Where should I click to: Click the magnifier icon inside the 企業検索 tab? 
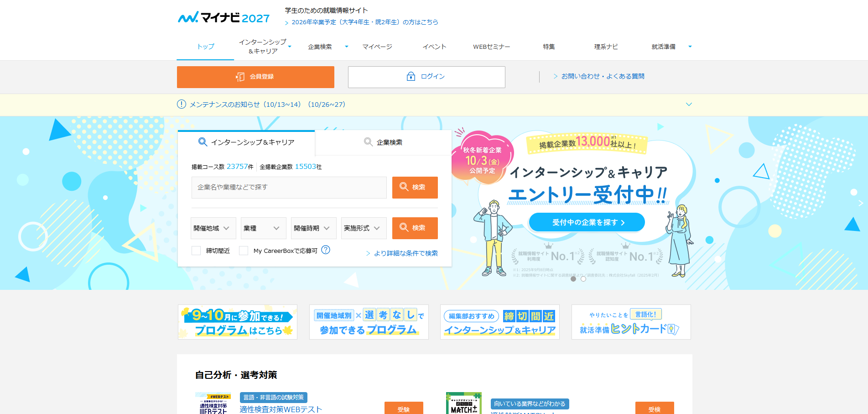(x=368, y=142)
